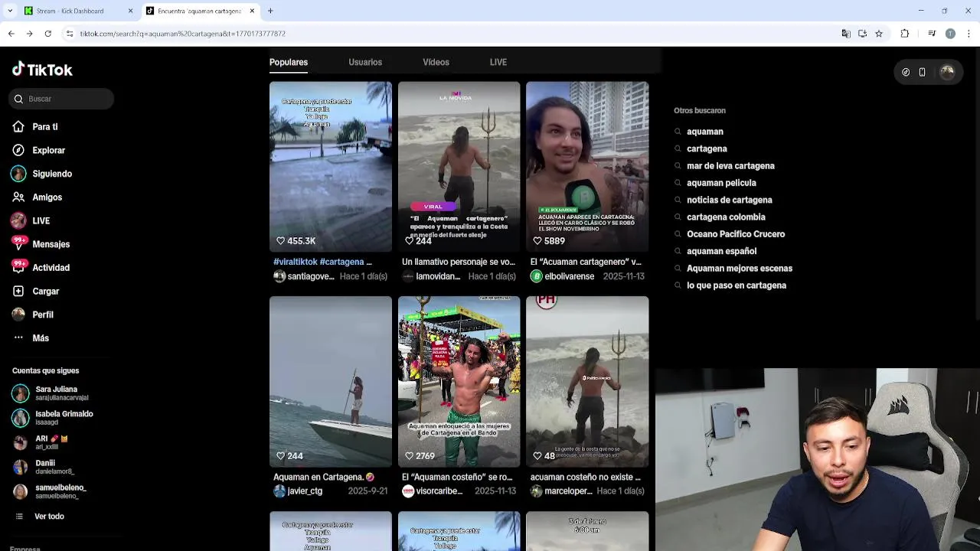Open a new browser tab
The image size is (980, 551).
tap(270, 11)
